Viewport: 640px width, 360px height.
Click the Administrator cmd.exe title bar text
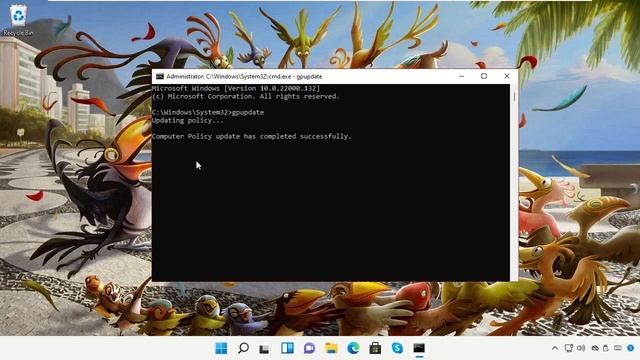tap(244, 76)
